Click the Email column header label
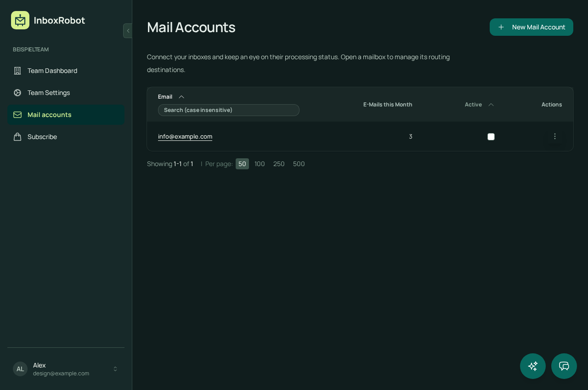Viewport: 588px width, 390px height. [x=165, y=97]
